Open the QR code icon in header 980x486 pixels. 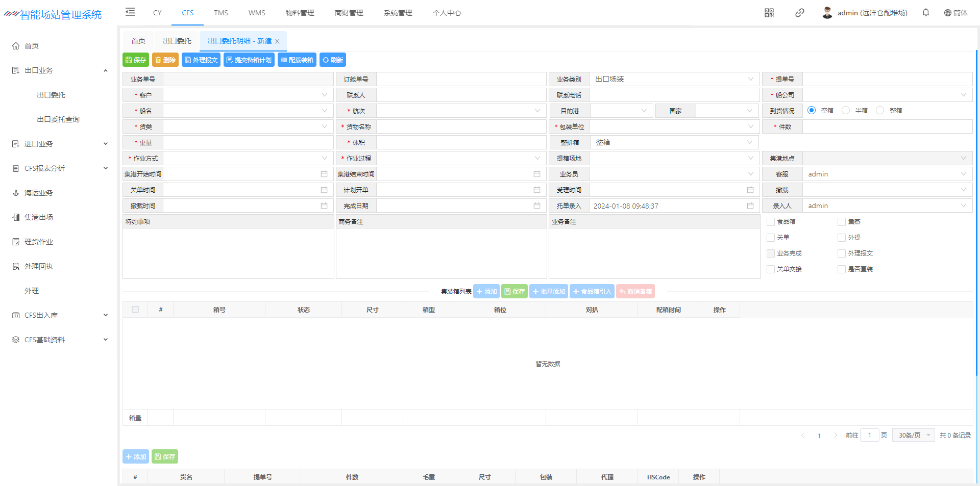pyautogui.click(x=769, y=13)
